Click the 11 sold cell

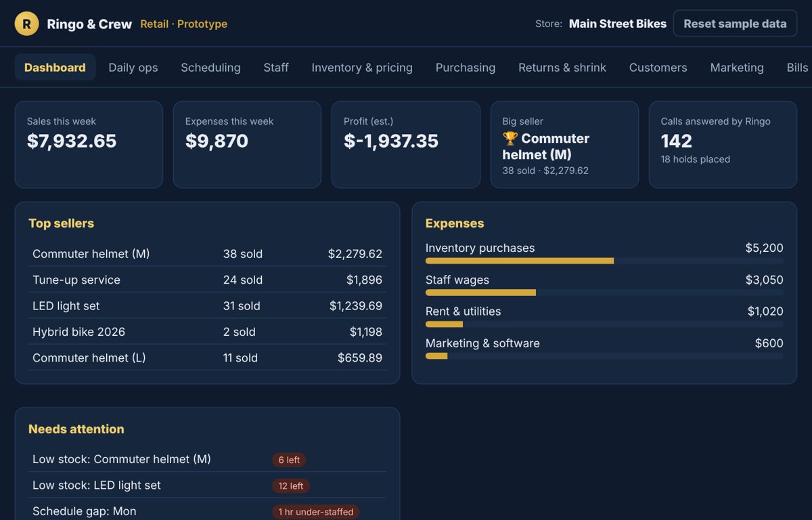coord(240,357)
